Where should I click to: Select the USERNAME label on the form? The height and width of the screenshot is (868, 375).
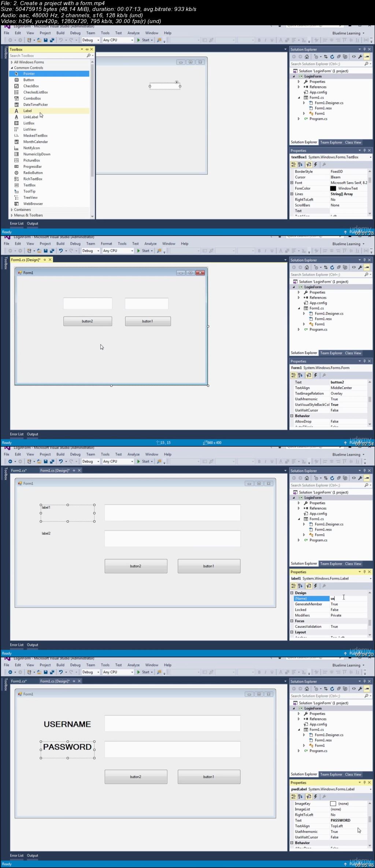coord(67,724)
